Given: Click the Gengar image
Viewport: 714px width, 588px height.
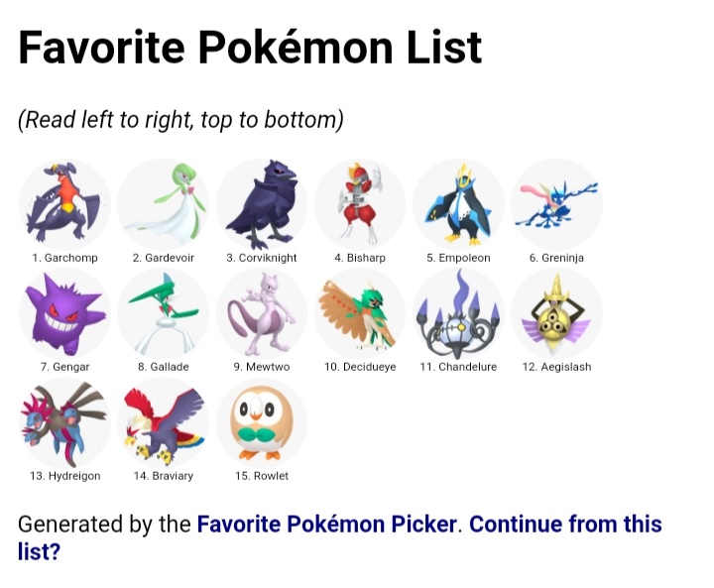Looking at the screenshot, I should [64, 313].
